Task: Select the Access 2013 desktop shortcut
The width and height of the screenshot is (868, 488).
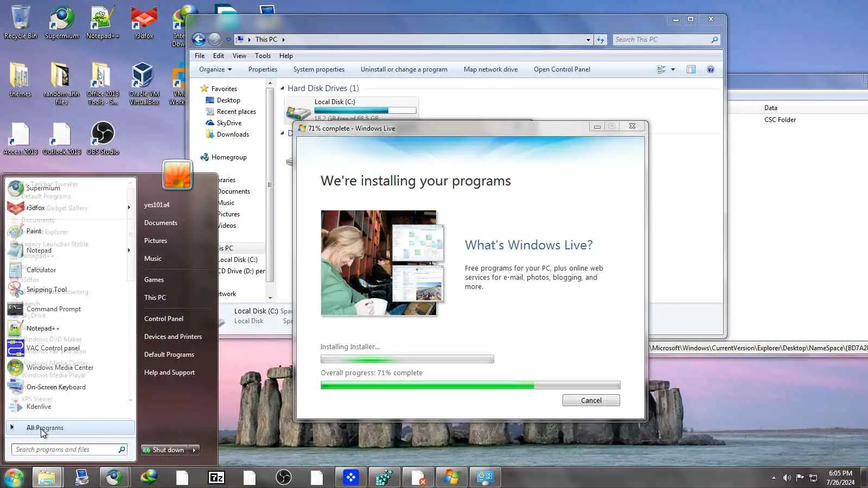Action: [x=20, y=139]
